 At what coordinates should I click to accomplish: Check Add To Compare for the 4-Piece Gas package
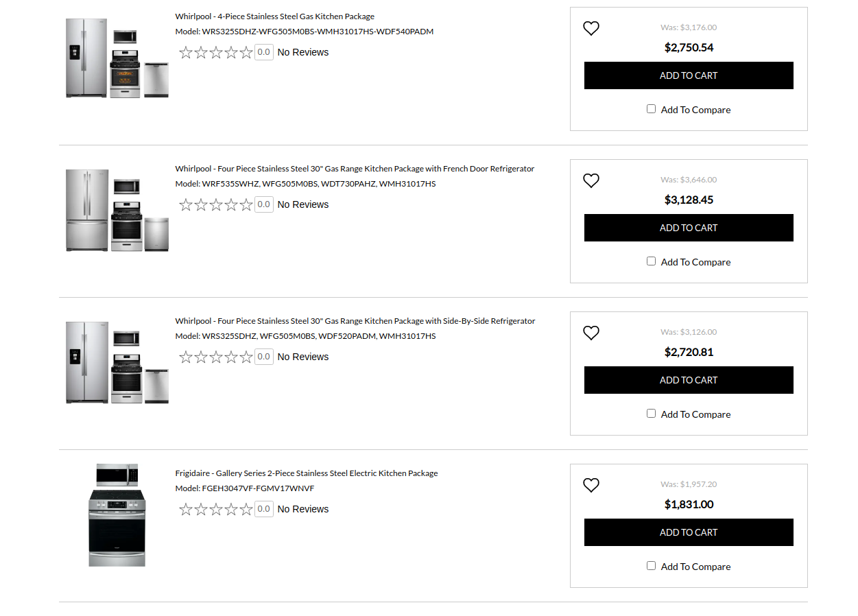[x=650, y=108]
